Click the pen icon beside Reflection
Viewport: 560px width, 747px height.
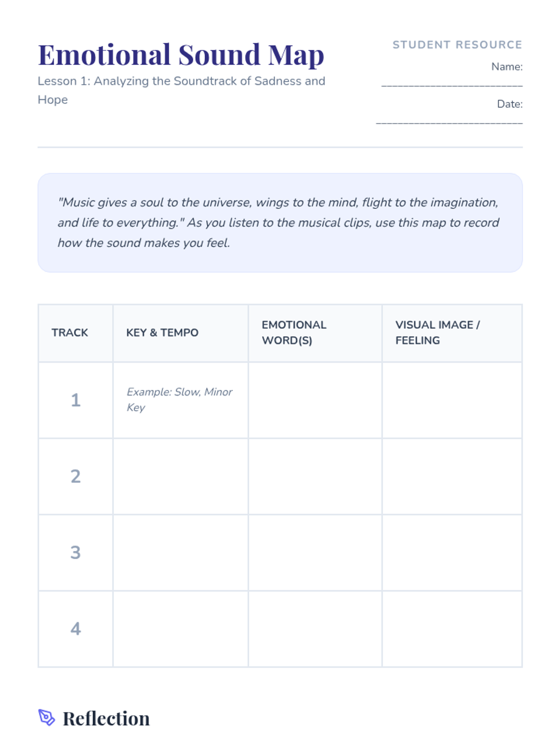[x=47, y=718]
